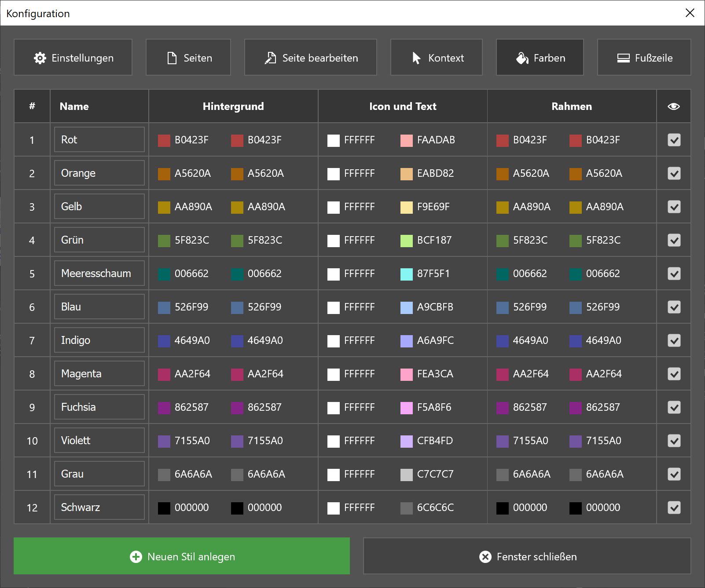Uncheck the Gelb row checkbox
The height and width of the screenshot is (588, 705).
pos(674,207)
